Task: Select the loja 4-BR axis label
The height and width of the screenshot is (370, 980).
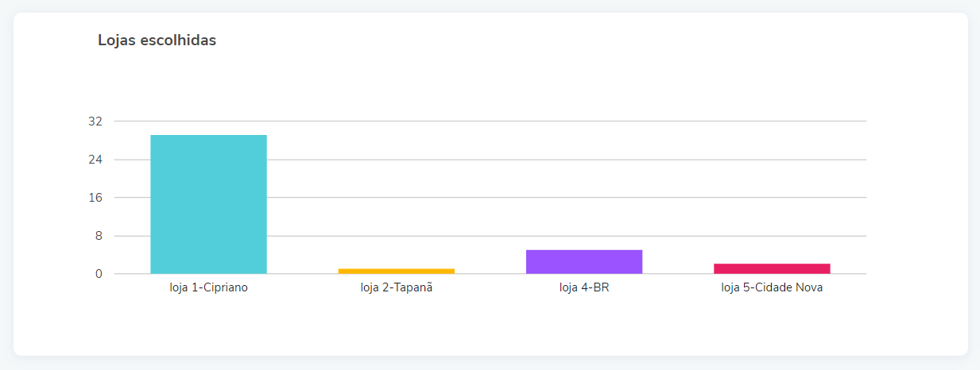Action: click(584, 287)
